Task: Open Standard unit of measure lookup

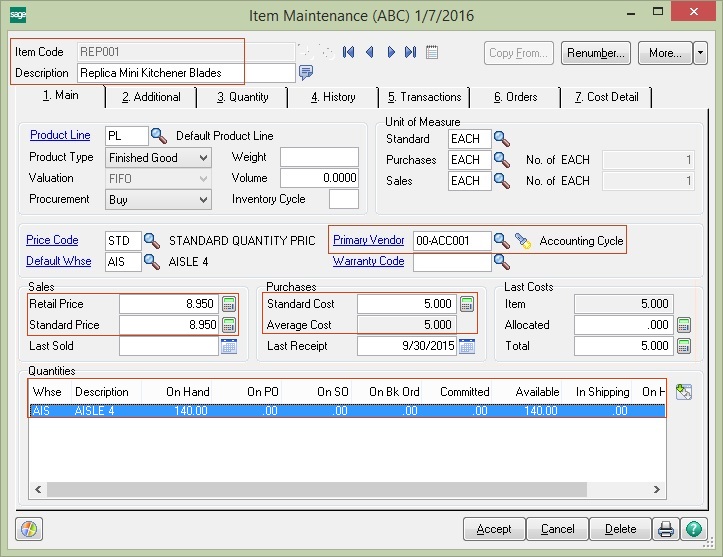Action: (502, 139)
